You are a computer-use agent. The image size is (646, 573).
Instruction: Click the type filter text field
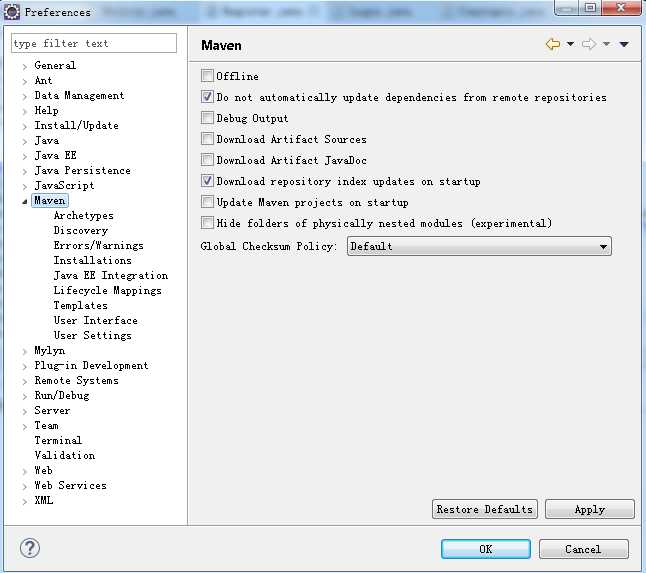coord(94,43)
